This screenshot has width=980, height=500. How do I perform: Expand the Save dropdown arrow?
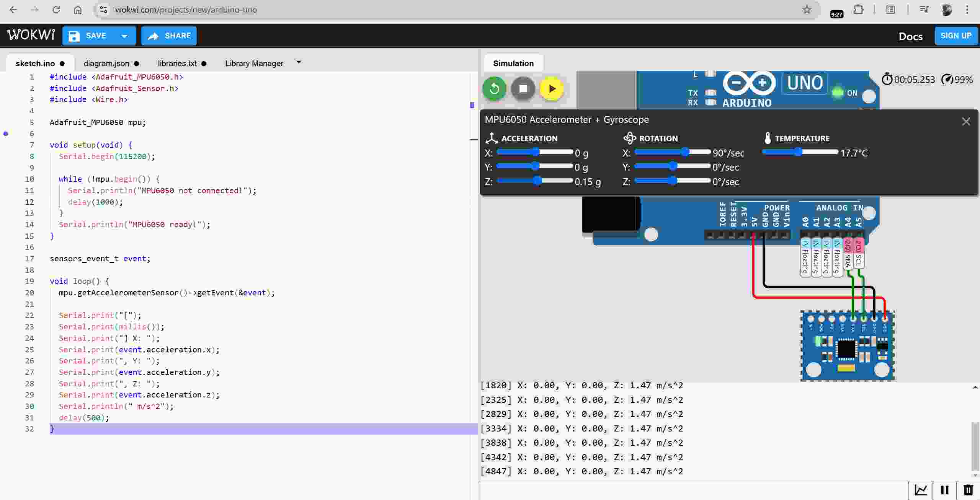pyautogui.click(x=124, y=36)
